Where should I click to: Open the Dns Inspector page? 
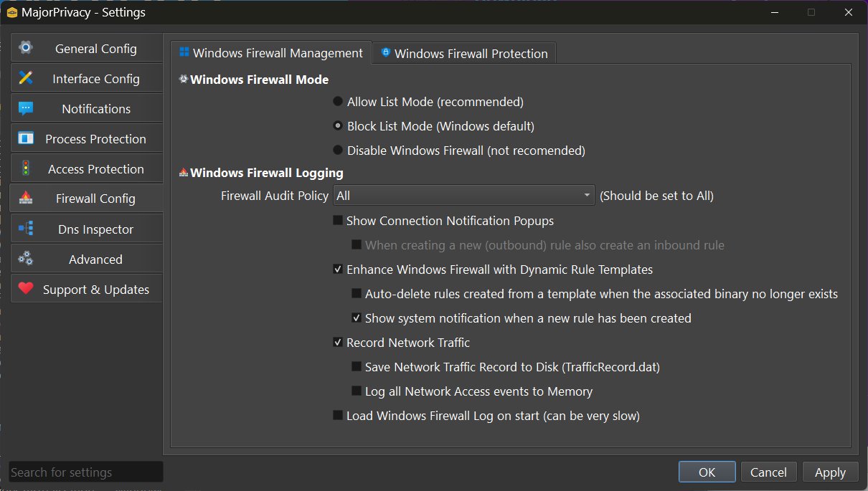coord(87,229)
